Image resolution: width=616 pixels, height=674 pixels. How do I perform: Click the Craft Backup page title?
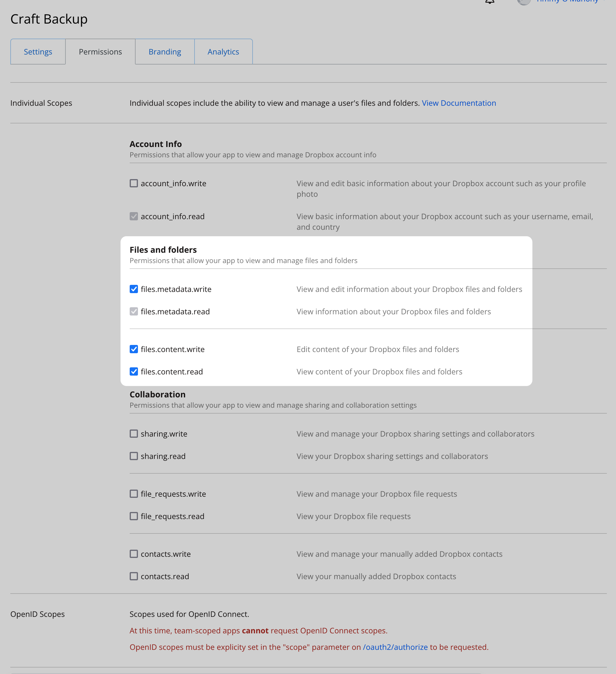[x=49, y=19]
